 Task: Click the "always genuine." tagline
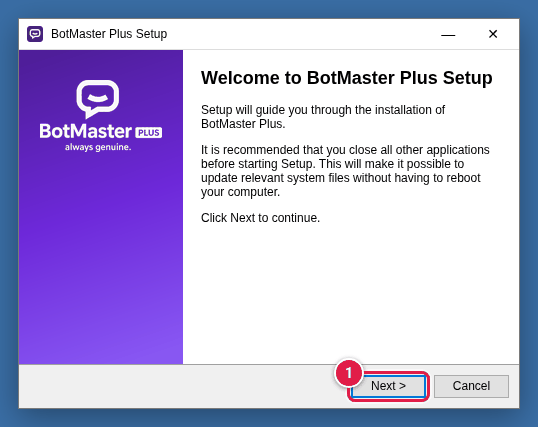[98, 147]
